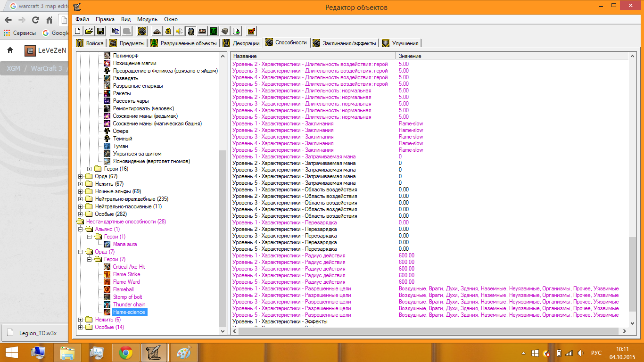The height and width of the screenshot is (362, 644).
Task: Switch to the Разрушаемые объекты tab
Action: [x=183, y=43]
